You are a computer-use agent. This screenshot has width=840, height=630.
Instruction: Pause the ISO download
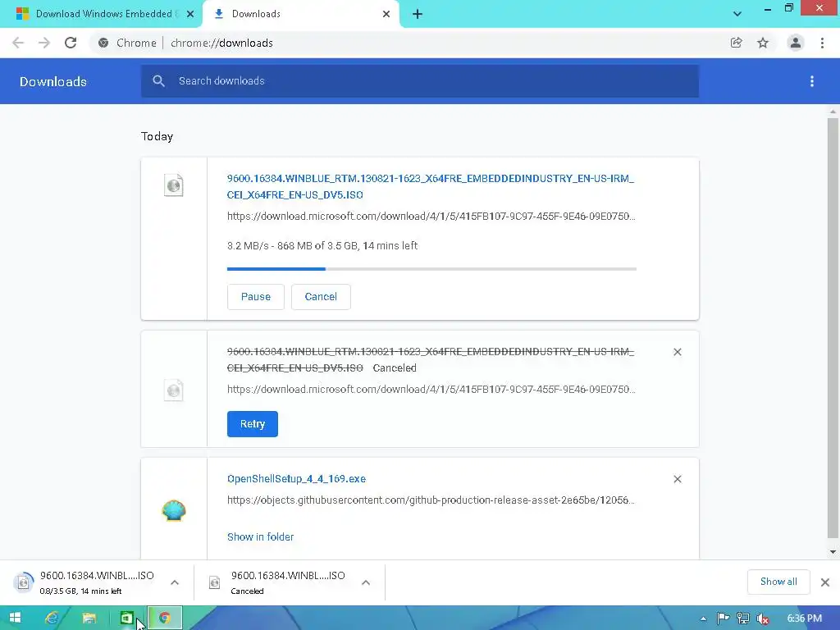(x=256, y=297)
